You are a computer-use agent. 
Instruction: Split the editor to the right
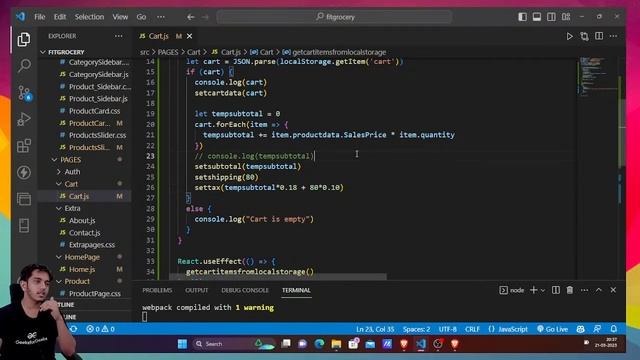click(599, 36)
